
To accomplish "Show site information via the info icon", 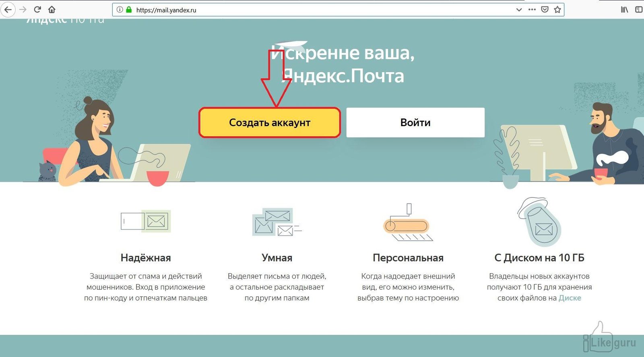I will (120, 10).
